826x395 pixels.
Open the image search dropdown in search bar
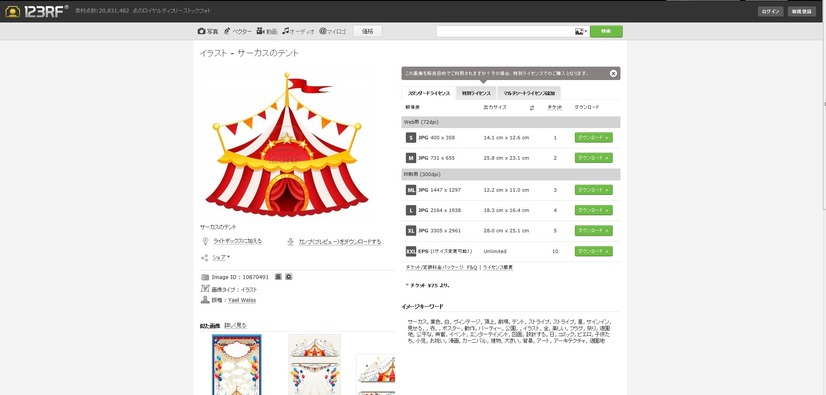pos(581,32)
